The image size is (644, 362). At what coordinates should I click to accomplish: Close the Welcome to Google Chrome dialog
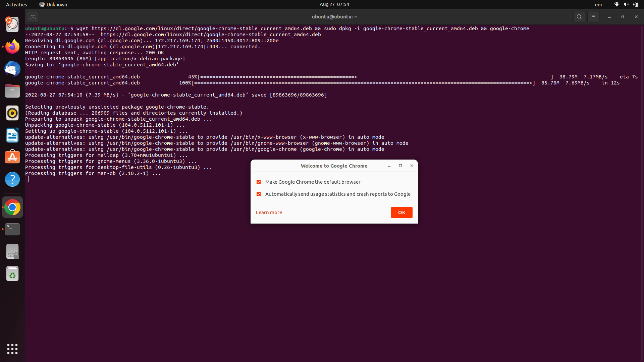(x=412, y=166)
